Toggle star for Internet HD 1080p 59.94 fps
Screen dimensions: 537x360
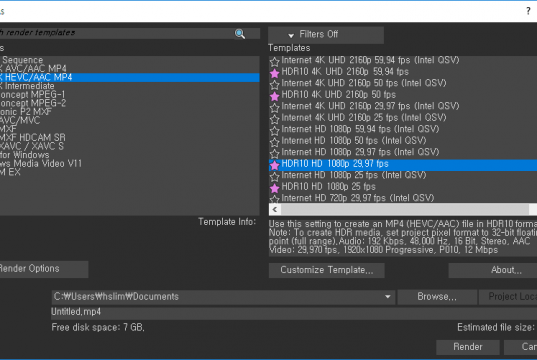point(274,131)
